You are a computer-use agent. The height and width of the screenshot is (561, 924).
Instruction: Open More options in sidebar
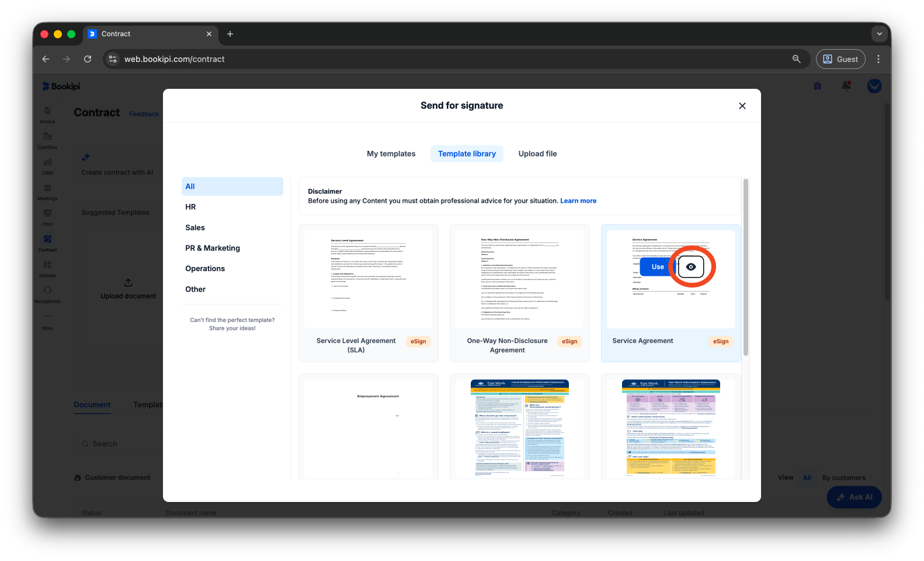coord(47,321)
